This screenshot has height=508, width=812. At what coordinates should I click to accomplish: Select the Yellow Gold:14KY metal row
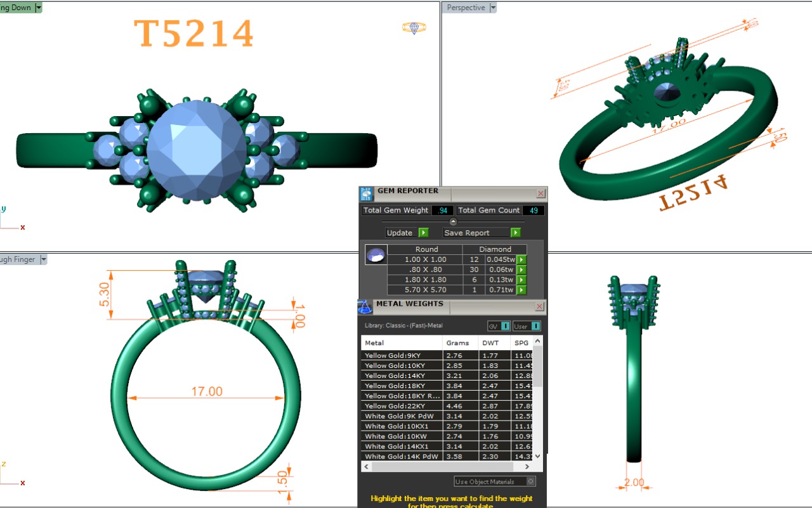(402, 375)
